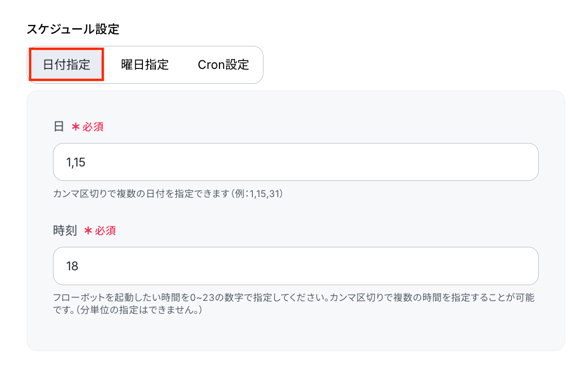Click the スケジュール設定 heading
This screenshot has width=588, height=376.
pyautogui.click(x=73, y=29)
